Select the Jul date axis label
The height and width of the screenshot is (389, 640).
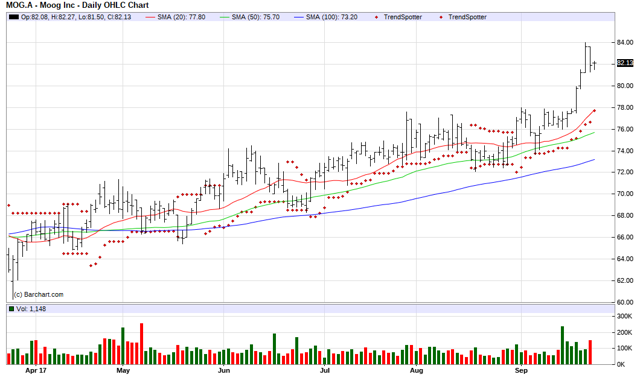coord(324,371)
